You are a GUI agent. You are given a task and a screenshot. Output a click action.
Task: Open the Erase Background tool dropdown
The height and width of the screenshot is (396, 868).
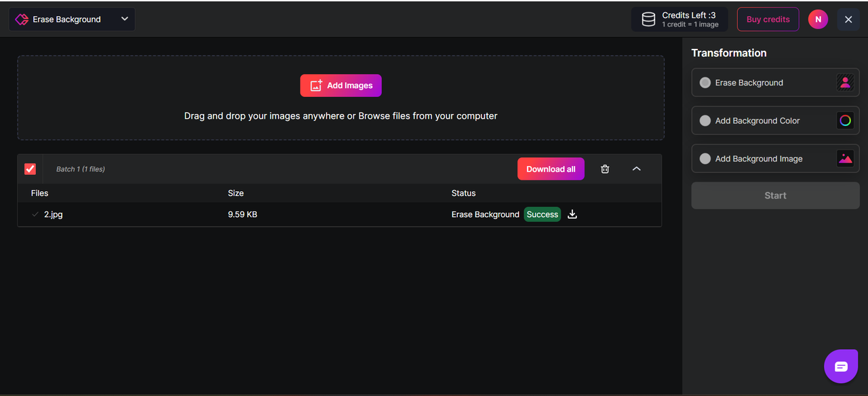point(72,19)
